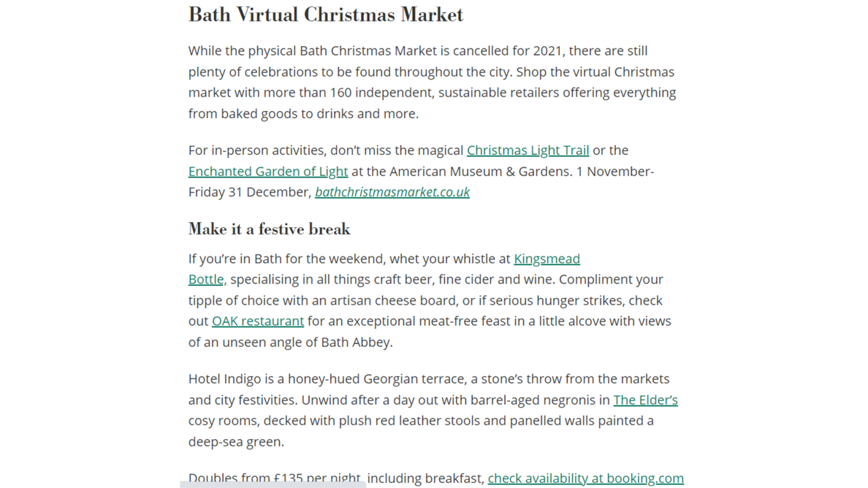
Task: Check availability at booking.com link
Action: click(x=586, y=478)
